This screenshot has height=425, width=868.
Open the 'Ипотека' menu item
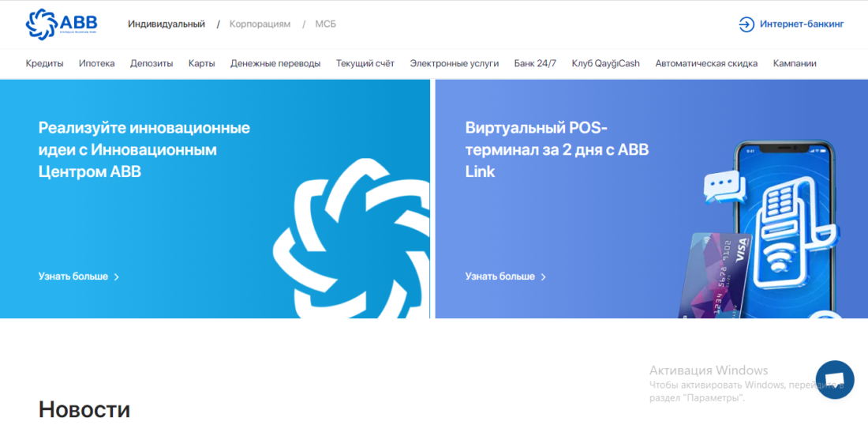click(x=96, y=63)
